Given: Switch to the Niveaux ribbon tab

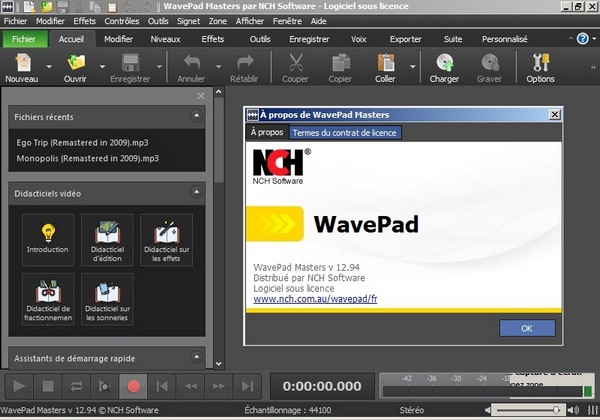Looking at the screenshot, I should coord(165,39).
